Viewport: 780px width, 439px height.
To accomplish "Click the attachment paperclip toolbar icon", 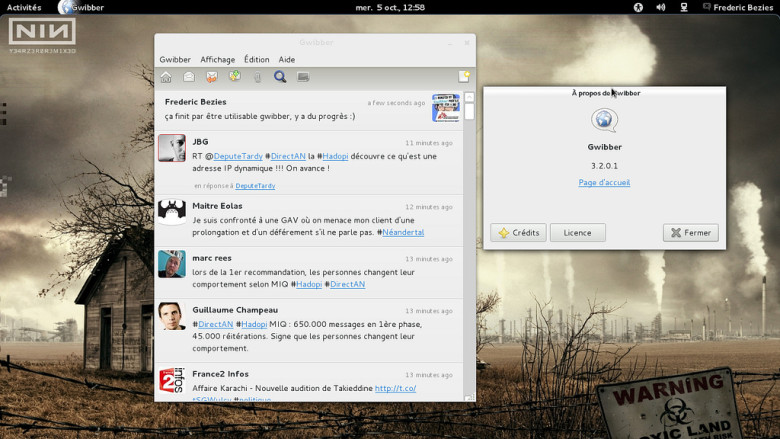I will [x=258, y=77].
